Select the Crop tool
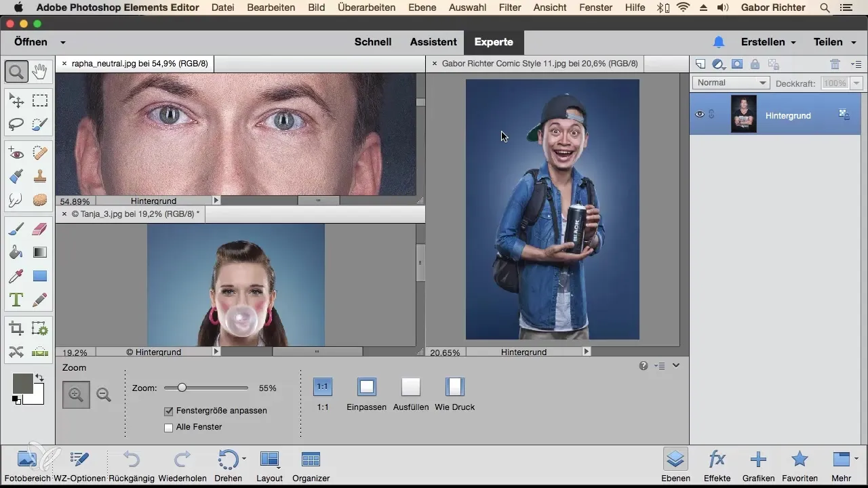Screen dimensions: 868x488 [x=16, y=329]
